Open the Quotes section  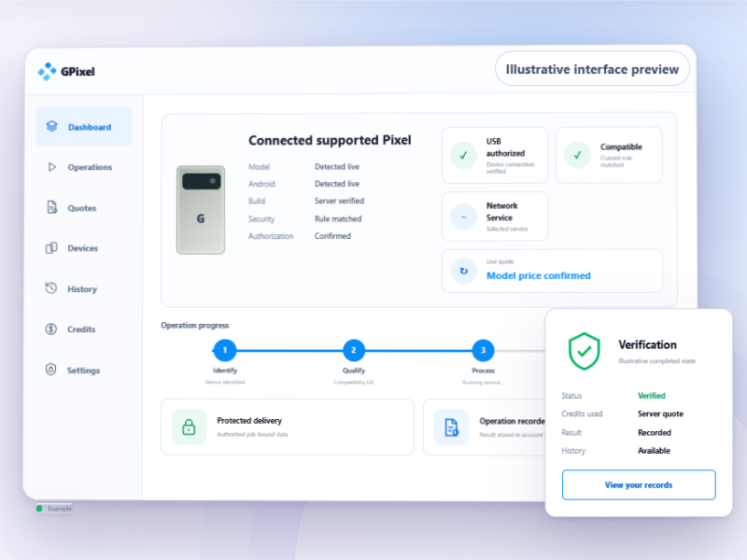coord(84,208)
